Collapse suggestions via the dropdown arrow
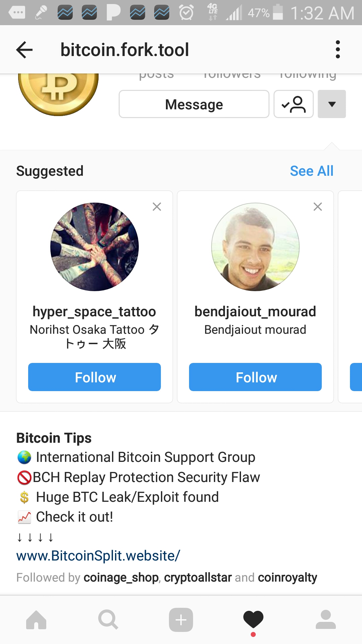The image size is (362, 644). [x=331, y=104]
